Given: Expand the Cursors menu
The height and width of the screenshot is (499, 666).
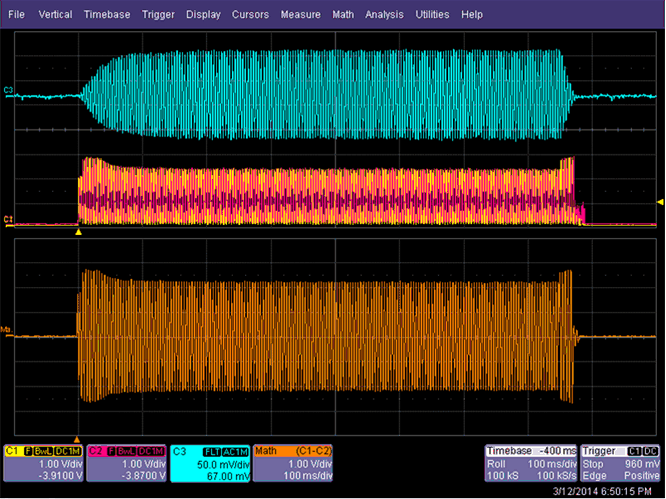Looking at the screenshot, I should click(x=250, y=15).
